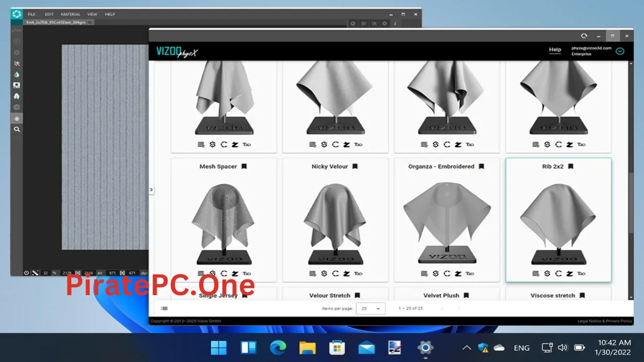644x362 pixels.
Task: Toggle the bookmark next to Mesh Spacer
Action: pyautogui.click(x=244, y=166)
